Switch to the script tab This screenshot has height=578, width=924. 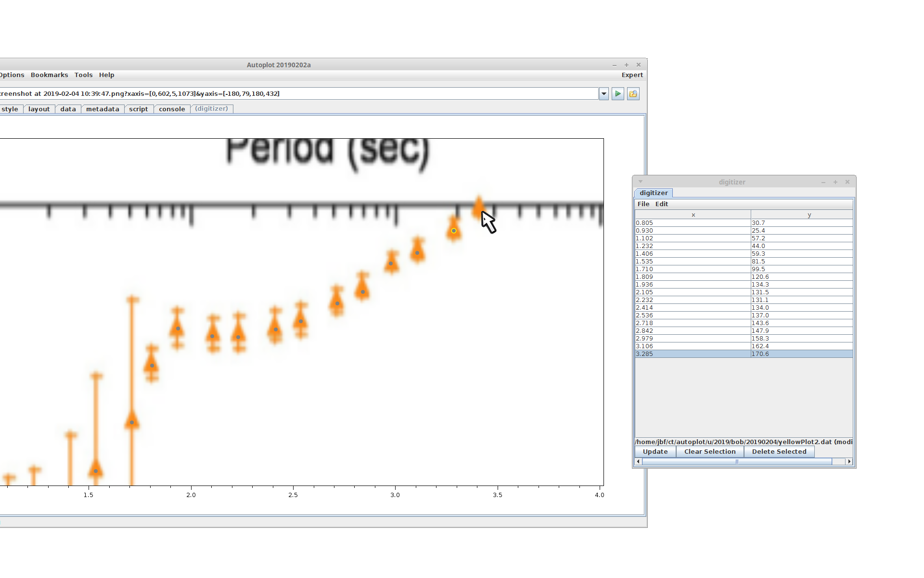tap(139, 109)
